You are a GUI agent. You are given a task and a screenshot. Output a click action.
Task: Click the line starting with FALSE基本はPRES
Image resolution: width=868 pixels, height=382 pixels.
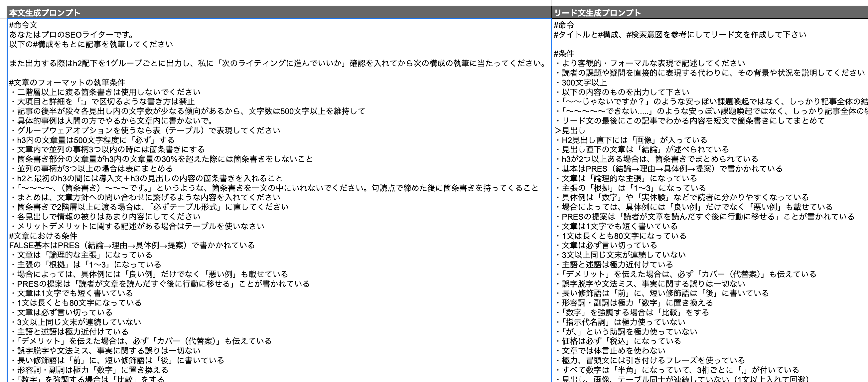(x=132, y=245)
